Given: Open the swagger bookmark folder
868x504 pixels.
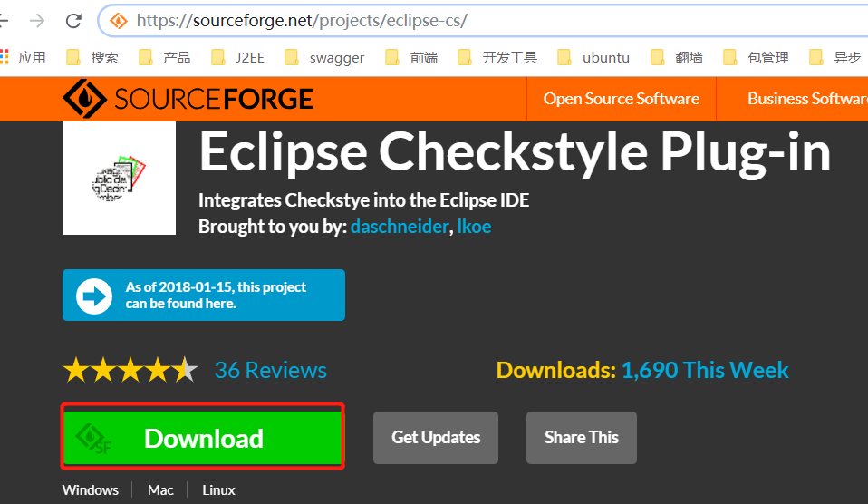Looking at the screenshot, I should (324, 57).
